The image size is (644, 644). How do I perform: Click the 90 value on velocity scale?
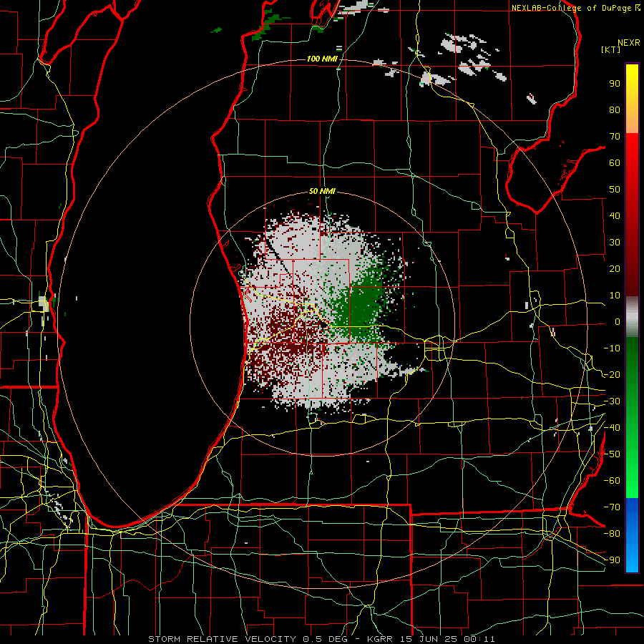[615, 84]
